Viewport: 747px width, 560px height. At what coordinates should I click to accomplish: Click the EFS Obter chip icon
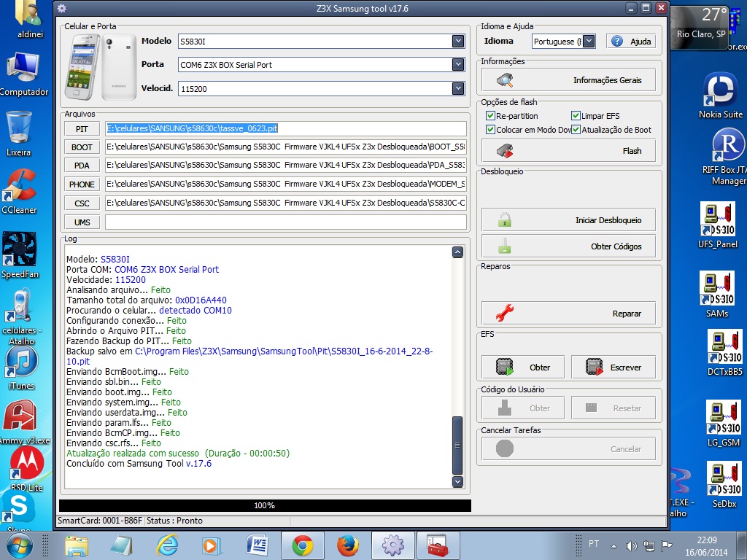(x=505, y=367)
